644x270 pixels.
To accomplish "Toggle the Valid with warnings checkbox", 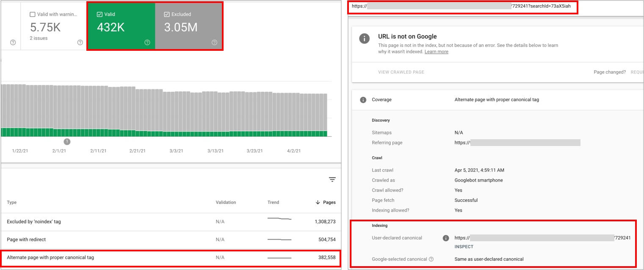I will [x=33, y=14].
